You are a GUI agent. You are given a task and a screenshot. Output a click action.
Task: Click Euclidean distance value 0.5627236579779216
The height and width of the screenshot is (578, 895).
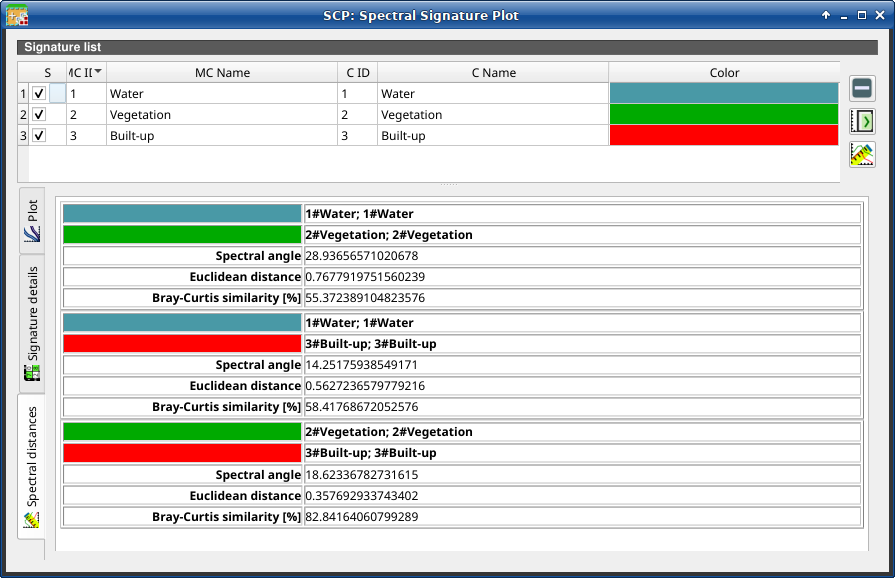[365, 386]
